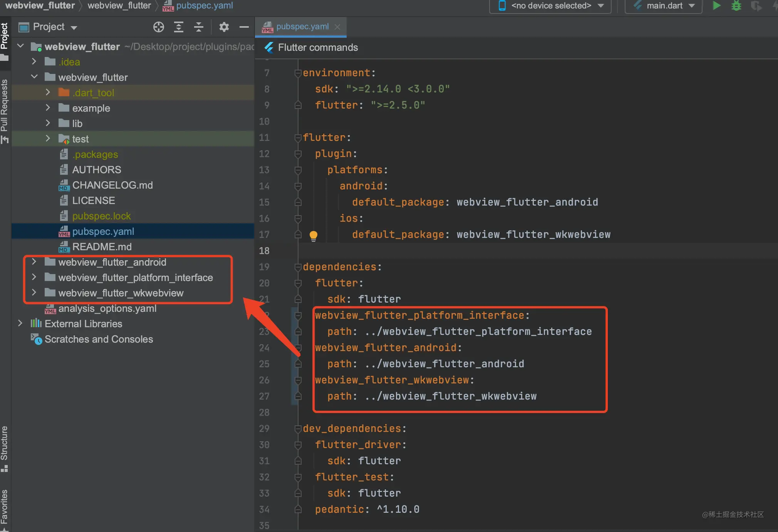This screenshot has width=778, height=532.
Task: Start debugging with the green bug icon
Action: [736, 6]
